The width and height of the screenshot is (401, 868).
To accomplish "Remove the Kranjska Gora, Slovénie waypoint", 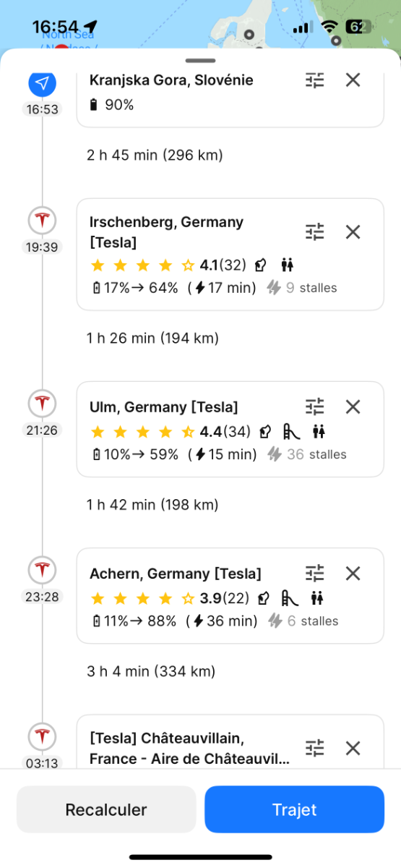I will tap(353, 80).
